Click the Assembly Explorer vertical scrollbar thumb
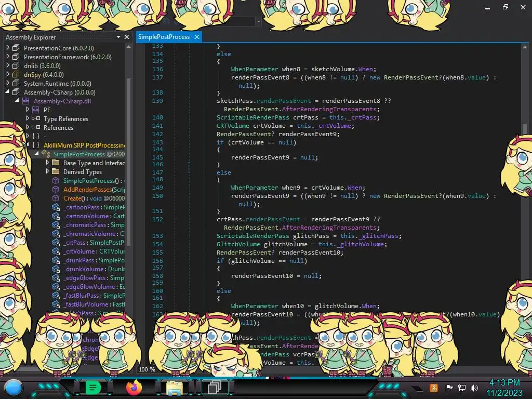This screenshot has height=399, width=532. 129,161
